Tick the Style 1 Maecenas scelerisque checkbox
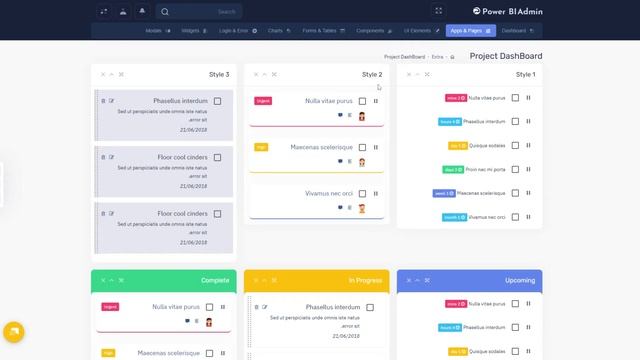The width and height of the screenshot is (640, 360). click(x=516, y=193)
